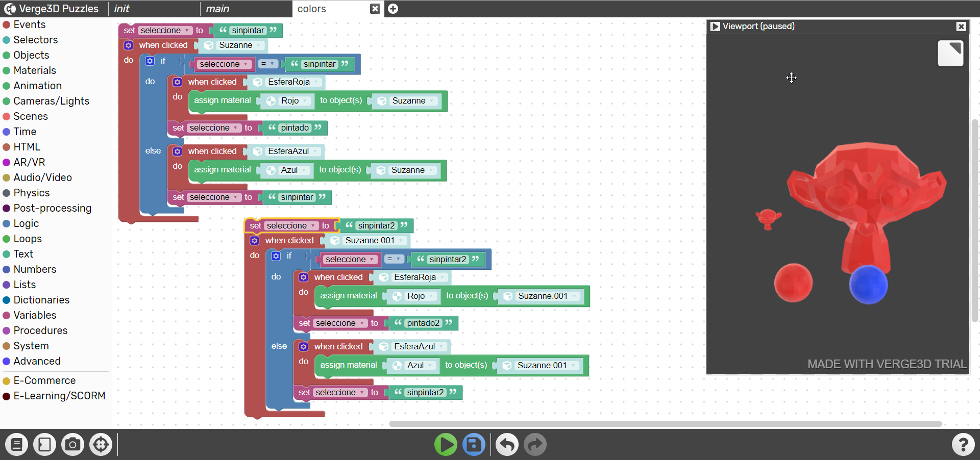Switch to the main tab

point(246,9)
